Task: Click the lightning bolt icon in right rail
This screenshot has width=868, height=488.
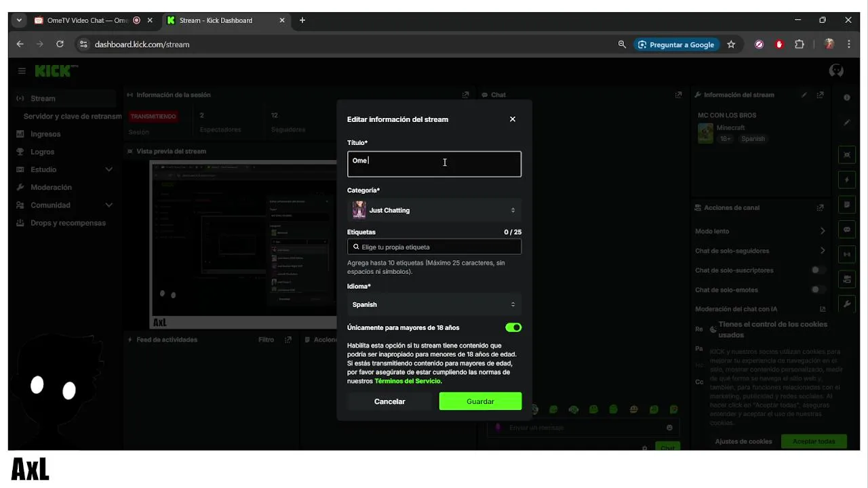Action: pos(846,180)
